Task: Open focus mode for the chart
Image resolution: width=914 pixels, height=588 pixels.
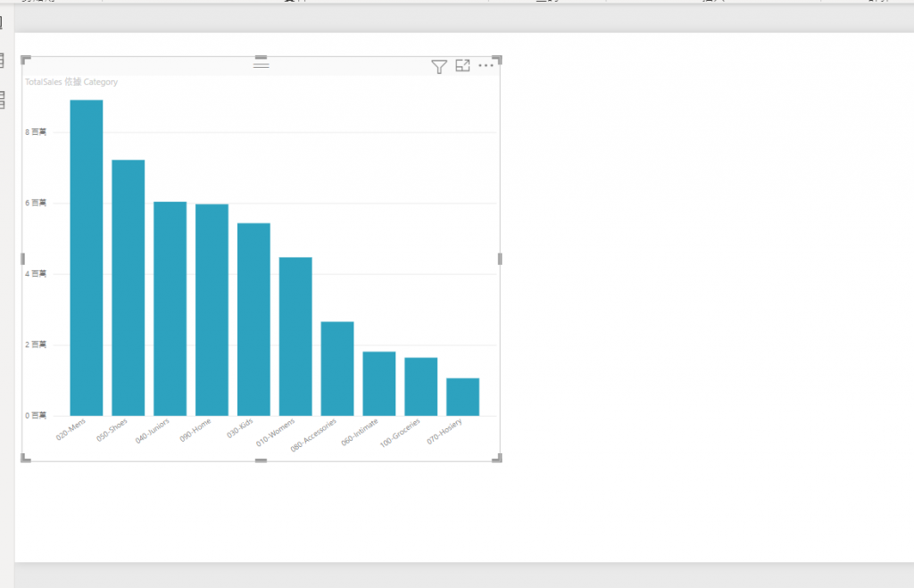Action: (x=462, y=66)
